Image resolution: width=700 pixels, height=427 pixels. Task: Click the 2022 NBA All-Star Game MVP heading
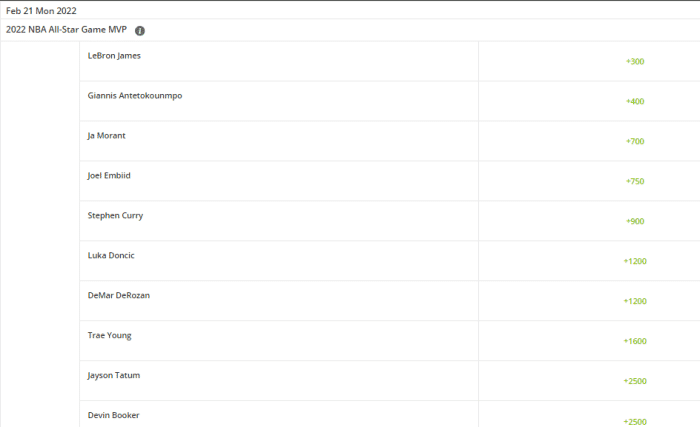(x=67, y=30)
